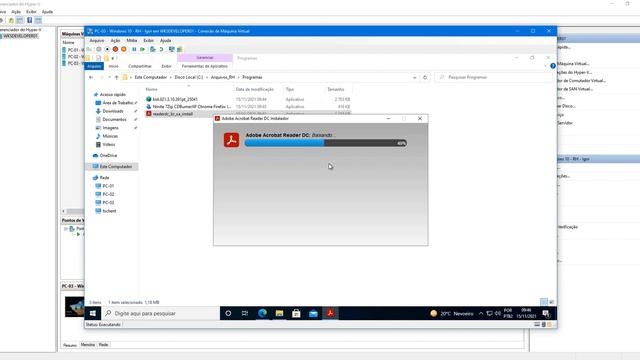
Task: Switch to Memória tab in Hyper-V Manager
Action: pyautogui.click(x=88, y=344)
